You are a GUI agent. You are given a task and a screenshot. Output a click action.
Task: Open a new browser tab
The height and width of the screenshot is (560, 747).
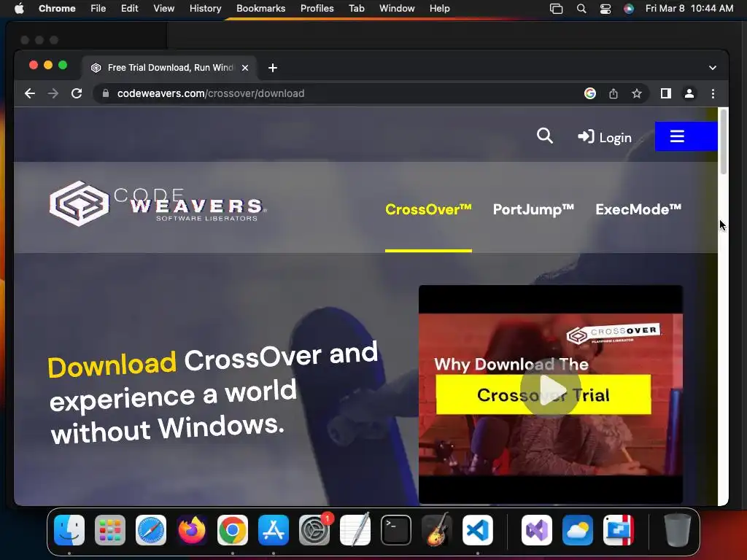click(x=273, y=68)
